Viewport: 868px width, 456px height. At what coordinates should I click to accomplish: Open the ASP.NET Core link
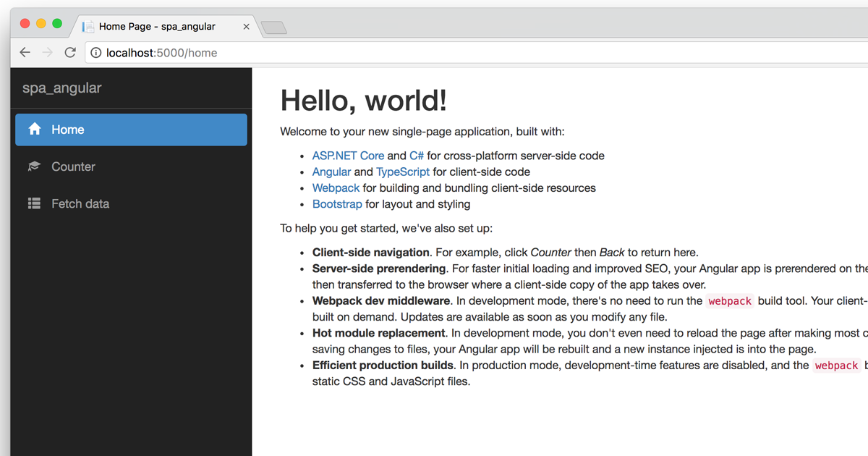pyautogui.click(x=348, y=155)
